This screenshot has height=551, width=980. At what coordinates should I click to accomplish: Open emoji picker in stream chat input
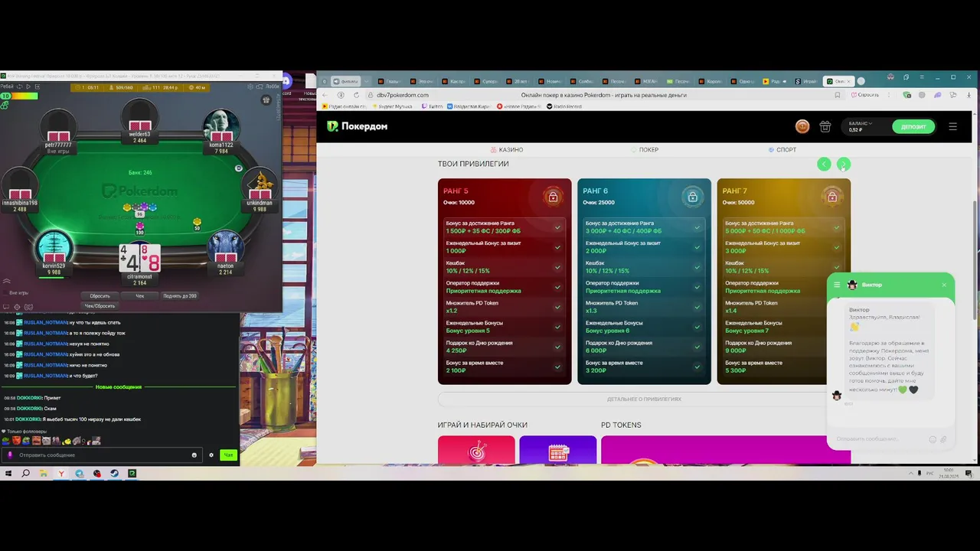tap(194, 455)
